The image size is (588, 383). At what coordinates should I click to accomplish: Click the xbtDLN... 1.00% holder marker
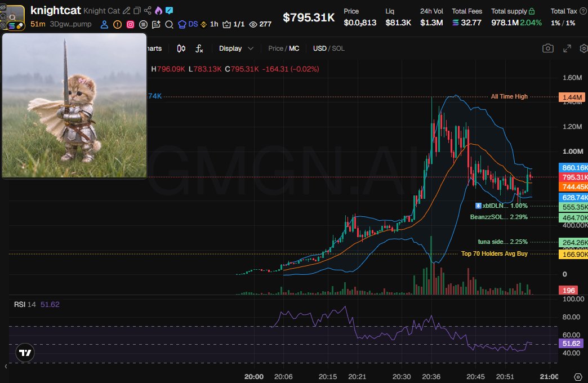[x=501, y=206]
